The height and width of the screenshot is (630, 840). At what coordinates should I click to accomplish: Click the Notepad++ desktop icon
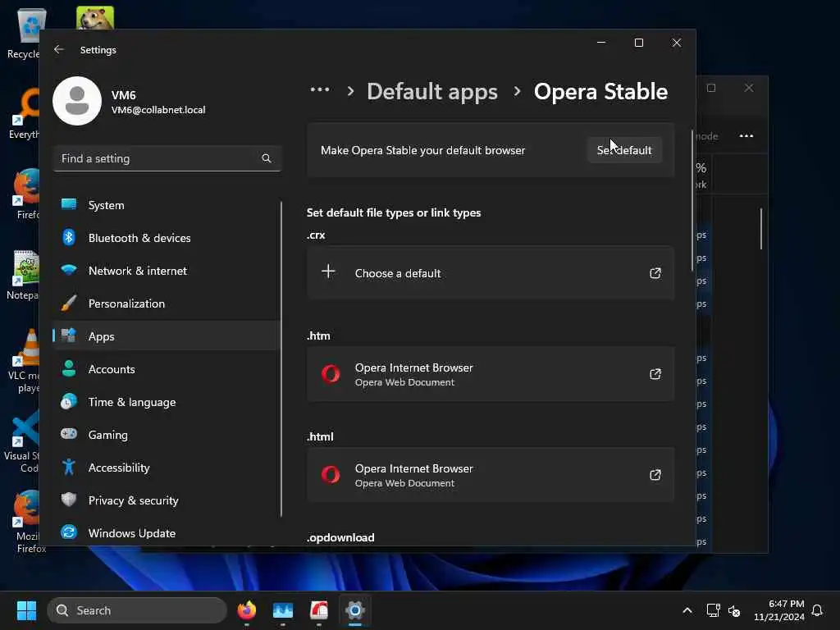pos(24,275)
